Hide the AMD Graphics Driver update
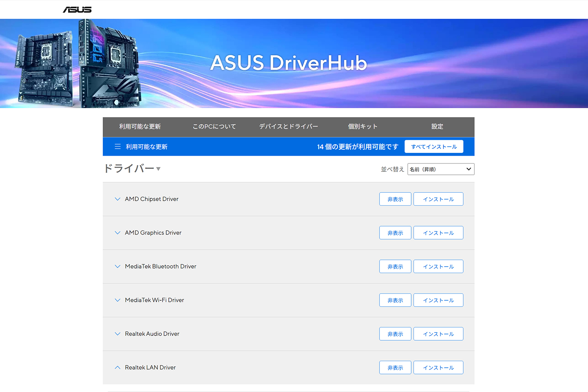 click(x=395, y=233)
